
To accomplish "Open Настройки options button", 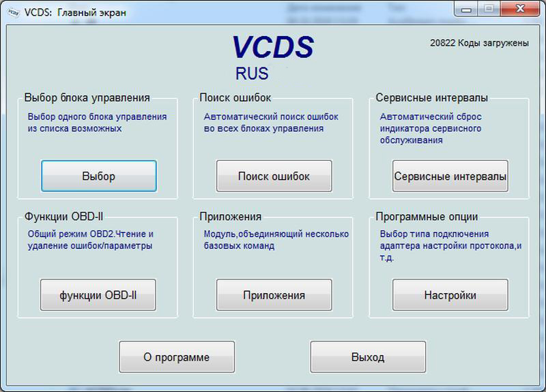I will [450, 295].
